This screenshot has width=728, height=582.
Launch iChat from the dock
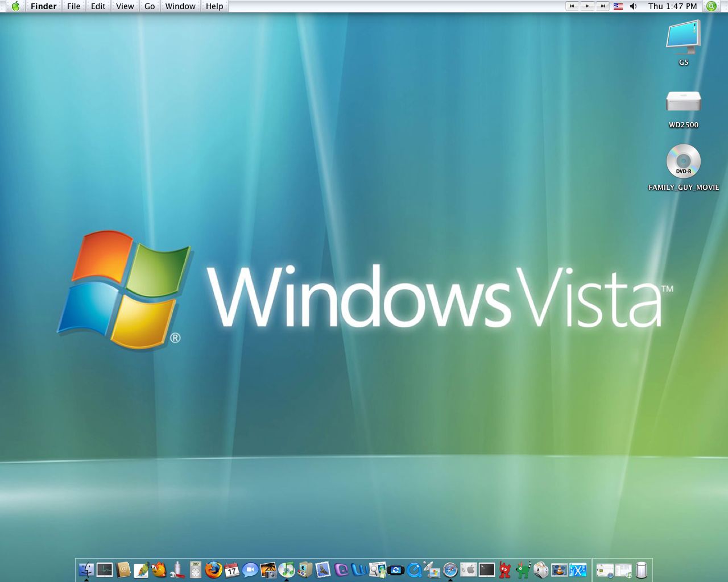click(250, 569)
